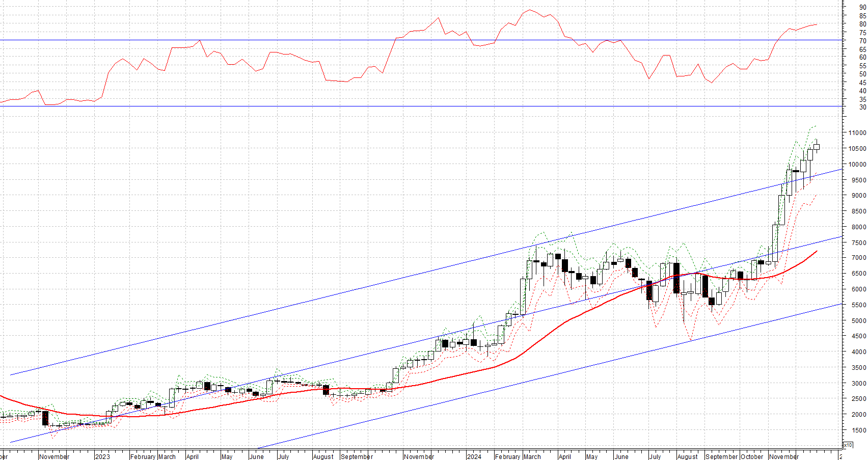Click the 70 value on indicator scale
Image resolution: width=868 pixels, height=460 pixels.
(862, 41)
